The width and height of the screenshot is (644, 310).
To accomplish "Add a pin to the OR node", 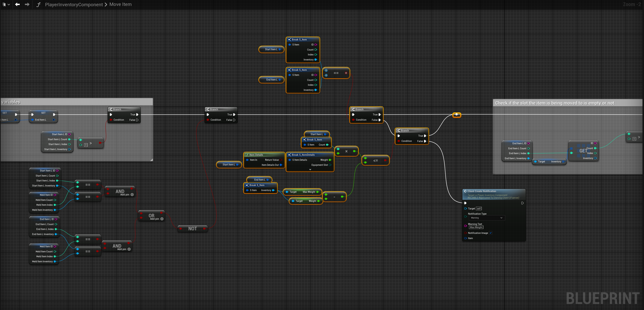I will 162,219.
